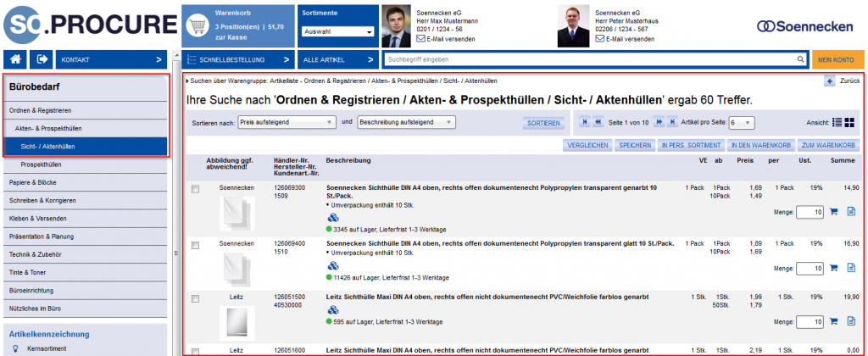Add article 126051500 to cart via cart icon
This screenshot has height=356, width=868.
click(x=834, y=322)
